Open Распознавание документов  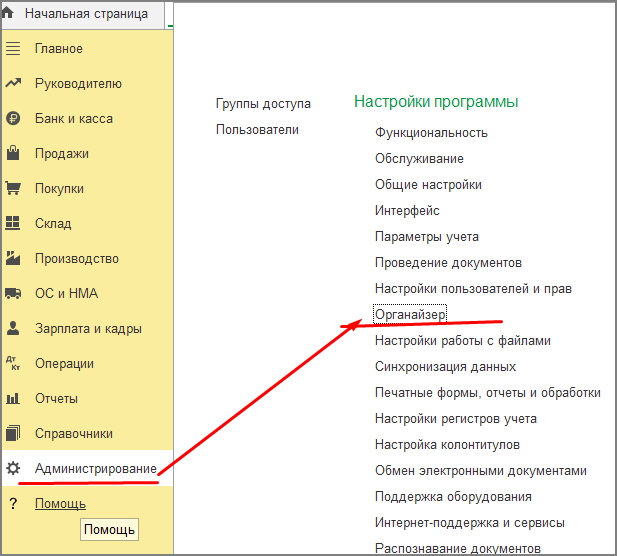point(458,548)
